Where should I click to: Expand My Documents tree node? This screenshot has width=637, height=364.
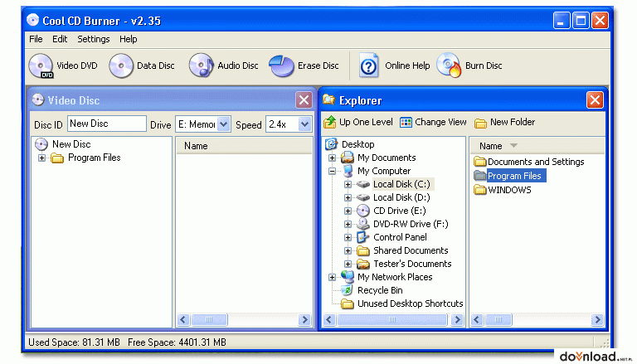pos(332,158)
